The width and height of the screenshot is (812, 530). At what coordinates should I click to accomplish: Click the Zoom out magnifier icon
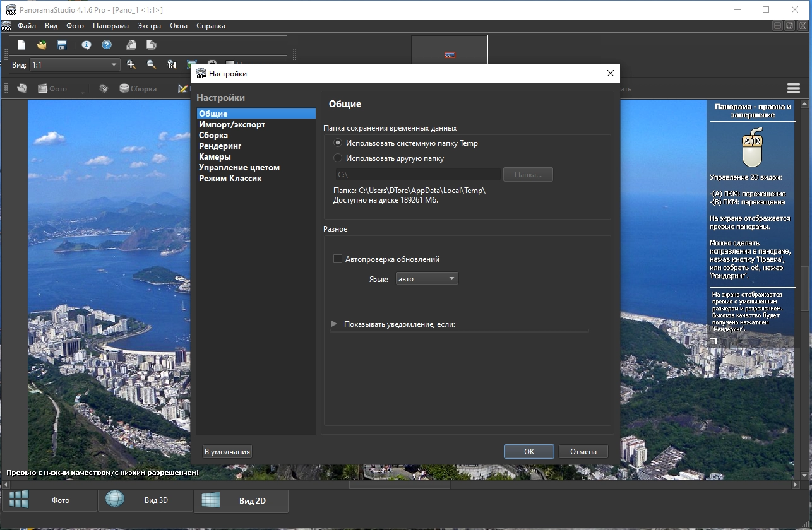click(152, 64)
